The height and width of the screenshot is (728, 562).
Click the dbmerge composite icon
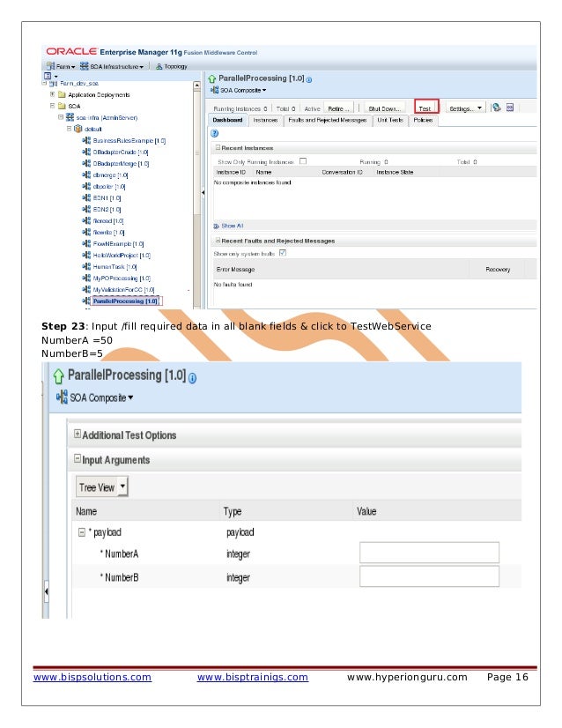[x=86, y=175]
